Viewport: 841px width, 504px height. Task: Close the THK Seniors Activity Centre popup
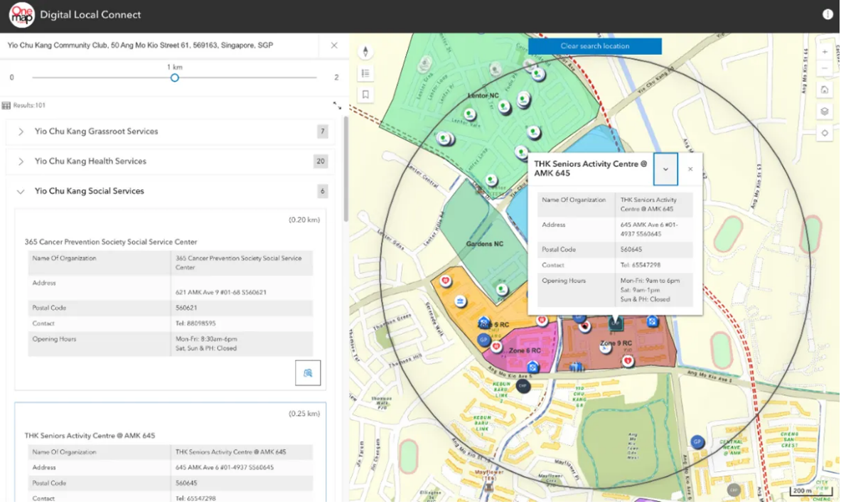[690, 169]
